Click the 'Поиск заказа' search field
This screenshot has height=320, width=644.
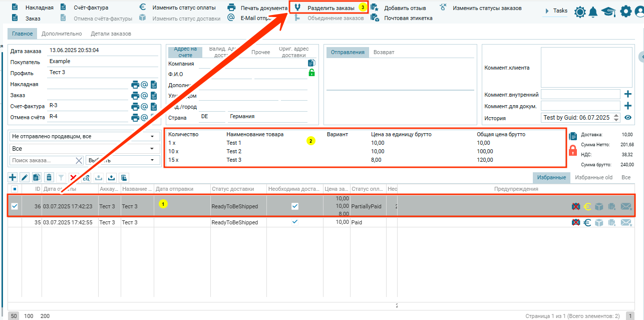coord(42,160)
